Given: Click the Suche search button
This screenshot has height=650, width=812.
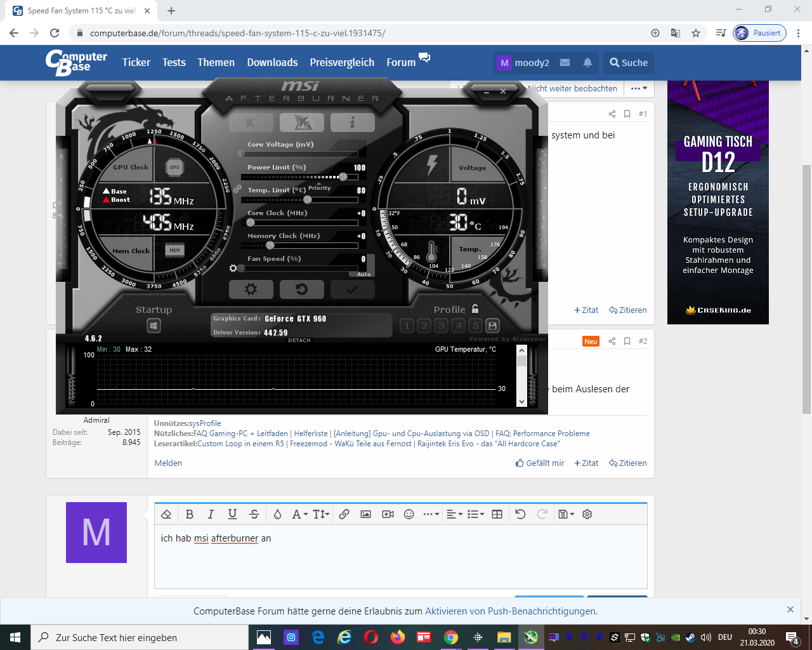Looking at the screenshot, I should 629,62.
